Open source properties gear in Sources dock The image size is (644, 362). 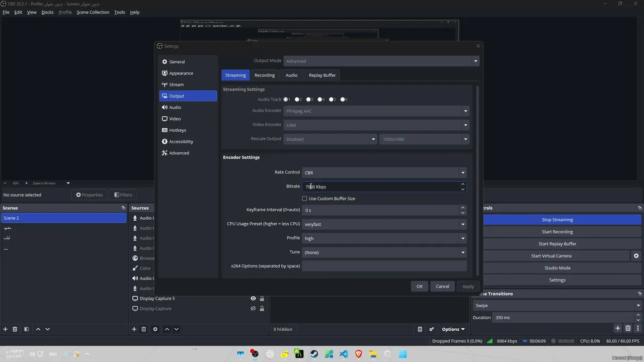(155, 329)
